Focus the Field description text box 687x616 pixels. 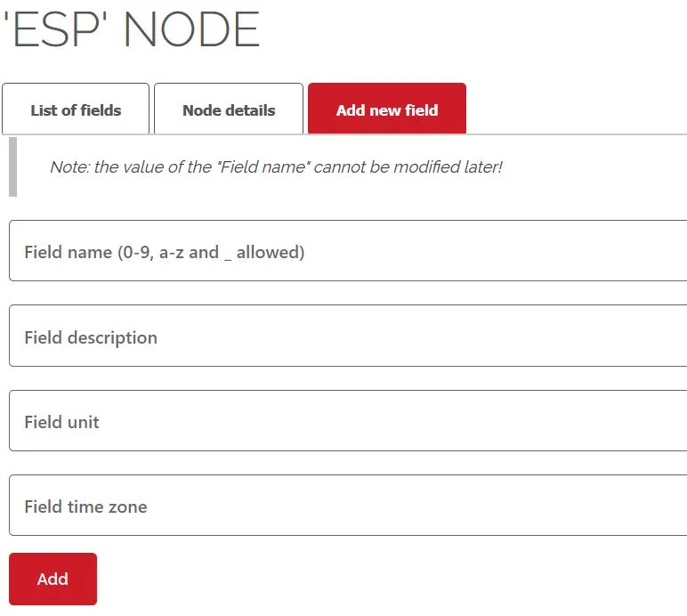click(348, 336)
